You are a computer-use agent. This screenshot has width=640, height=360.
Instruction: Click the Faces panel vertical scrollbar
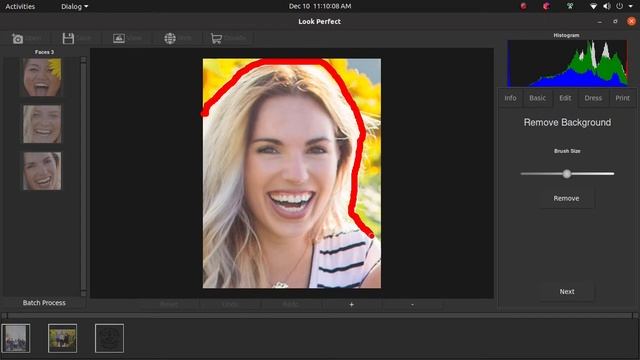click(x=83, y=176)
